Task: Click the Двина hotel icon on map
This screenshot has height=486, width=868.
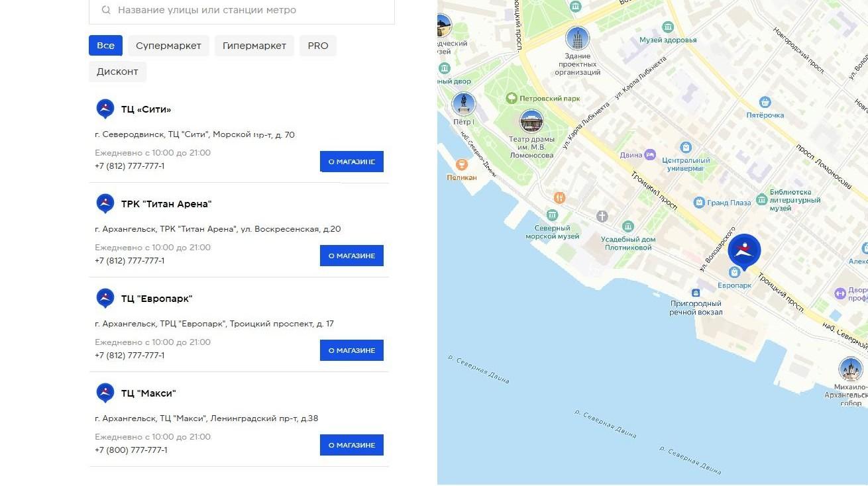Action: click(x=650, y=154)
